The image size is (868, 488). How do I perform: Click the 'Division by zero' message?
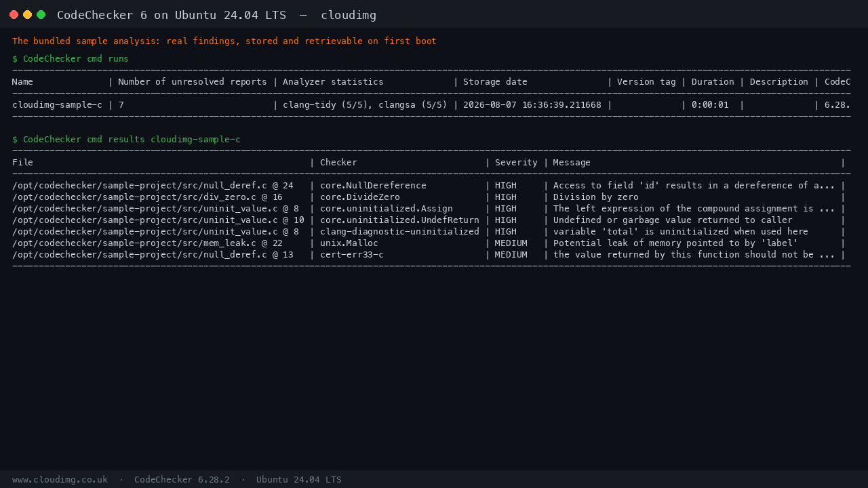click(596, 197)
